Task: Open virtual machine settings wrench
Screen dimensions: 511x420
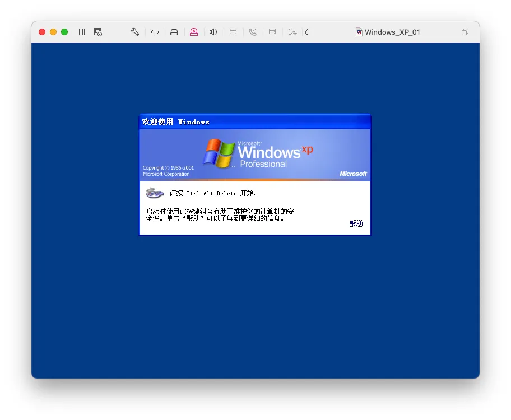Action: point(135,32)
